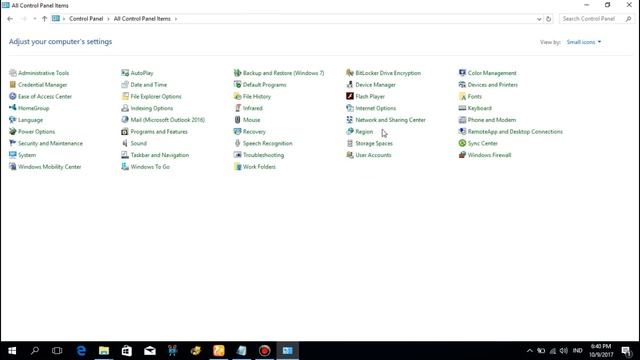This screenshot has width=640, height=360.
Task: Open the Troubleshooting link
Action: click(263, 155)
